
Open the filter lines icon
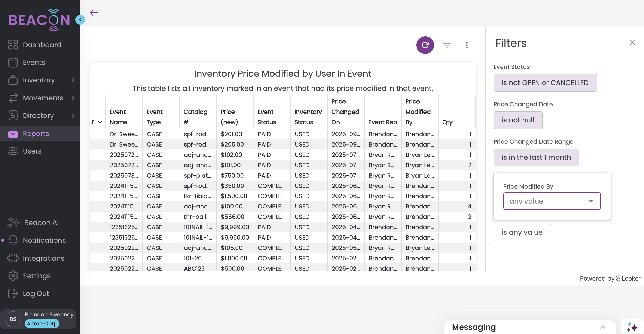pyautogui.click(x=447, y=45)
